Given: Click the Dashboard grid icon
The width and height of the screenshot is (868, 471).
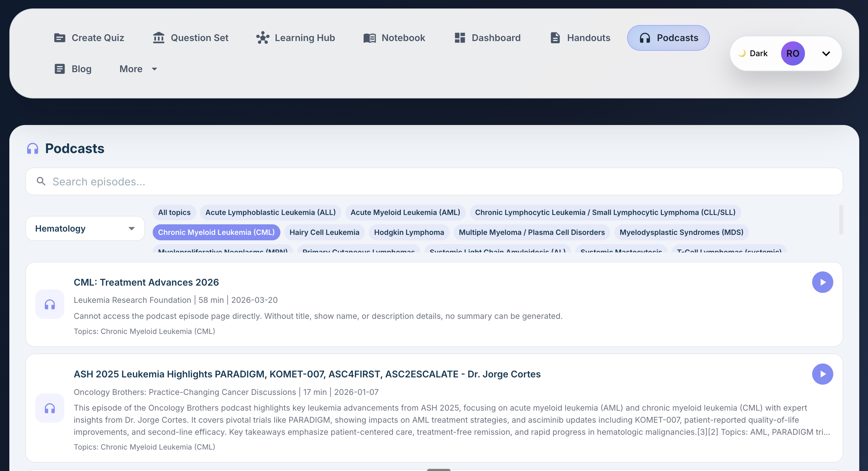Looking at the screenshot, I should click(460, 38).
